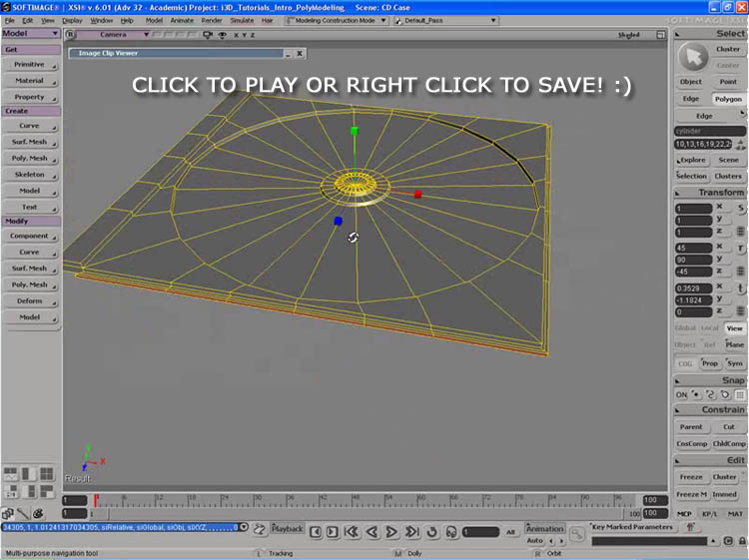This screenshot has height=560, width=749.
Task: Click the play forward button in transport
Action: [391, 530]
